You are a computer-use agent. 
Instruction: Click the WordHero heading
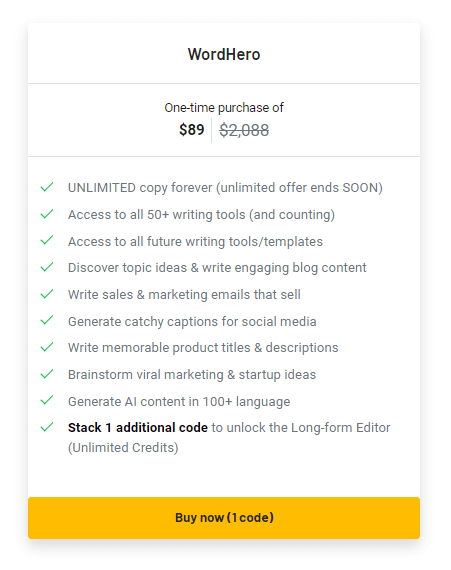coord(224,55)
